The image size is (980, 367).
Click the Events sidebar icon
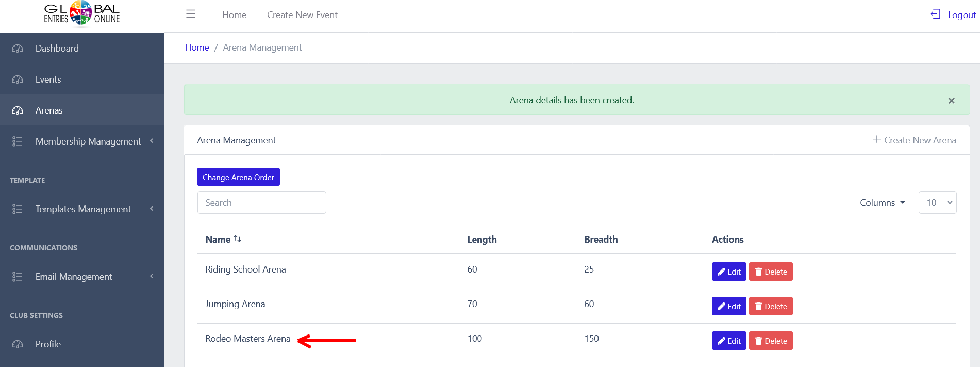18,79
